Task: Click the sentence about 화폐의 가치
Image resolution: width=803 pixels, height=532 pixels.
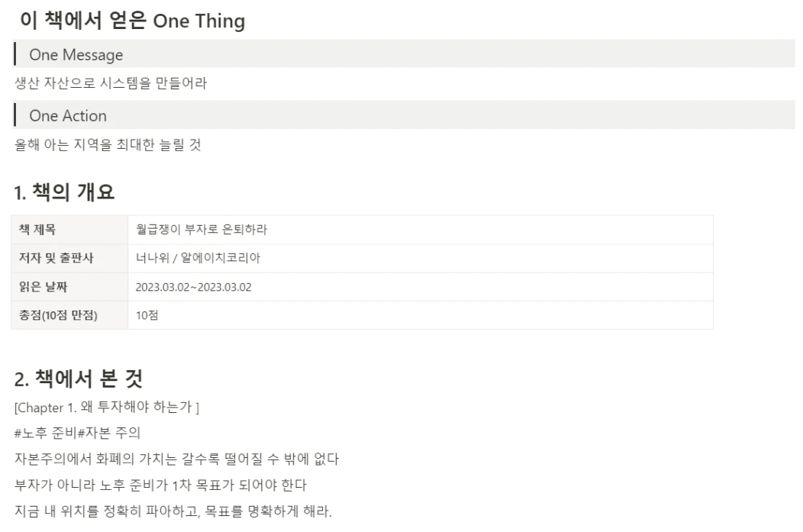Action: pos(176,459)
